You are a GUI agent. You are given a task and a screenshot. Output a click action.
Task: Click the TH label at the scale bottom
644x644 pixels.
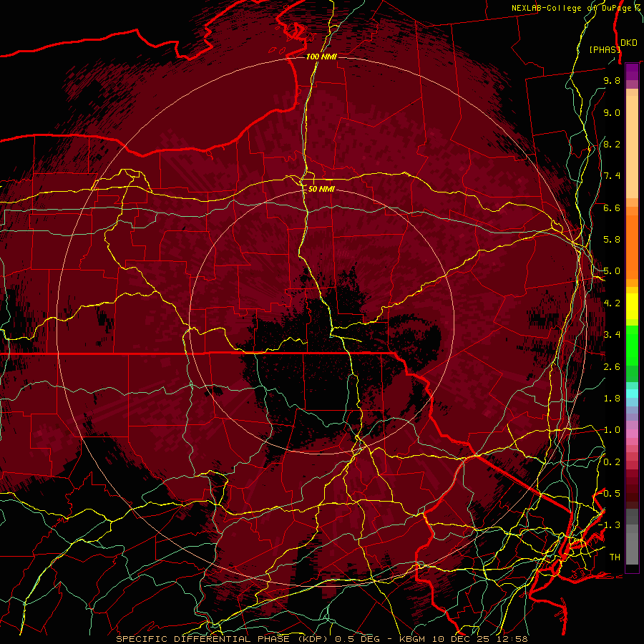(615, 557)
